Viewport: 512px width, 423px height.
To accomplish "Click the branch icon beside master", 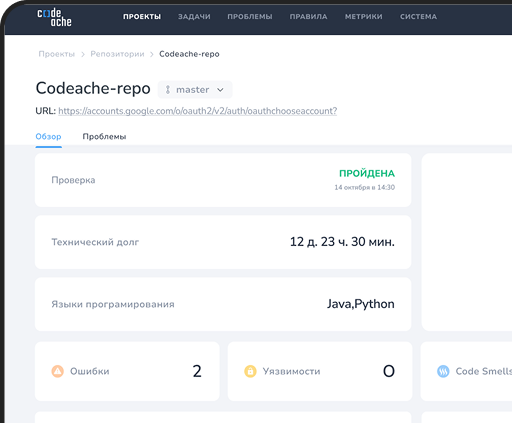I will (x=168, y=90).
